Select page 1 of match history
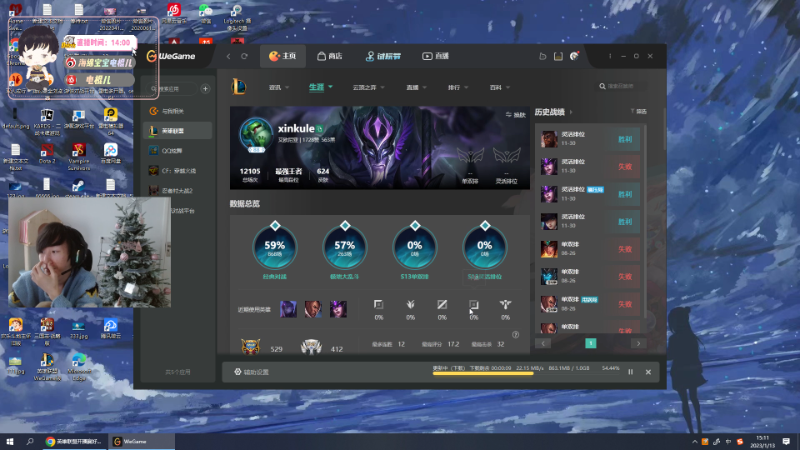Image resolution: width=800 pixels, height=450 pixels. point(590,343)
